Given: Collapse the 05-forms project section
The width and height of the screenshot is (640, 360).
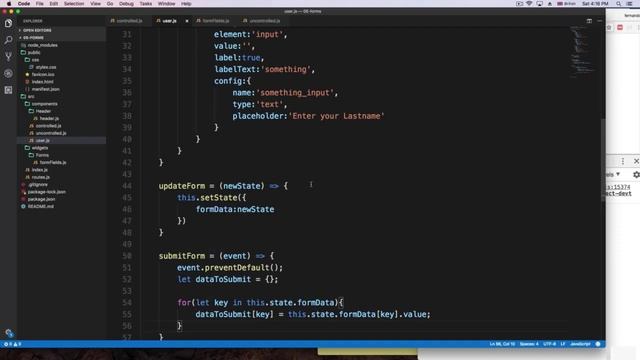Looking at the screenshot, I should tap(33, 38).
